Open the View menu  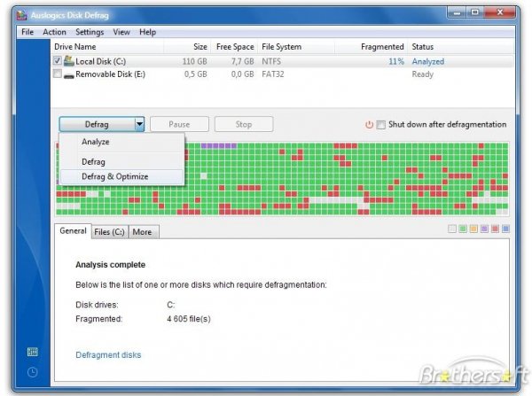pos(121,32)
